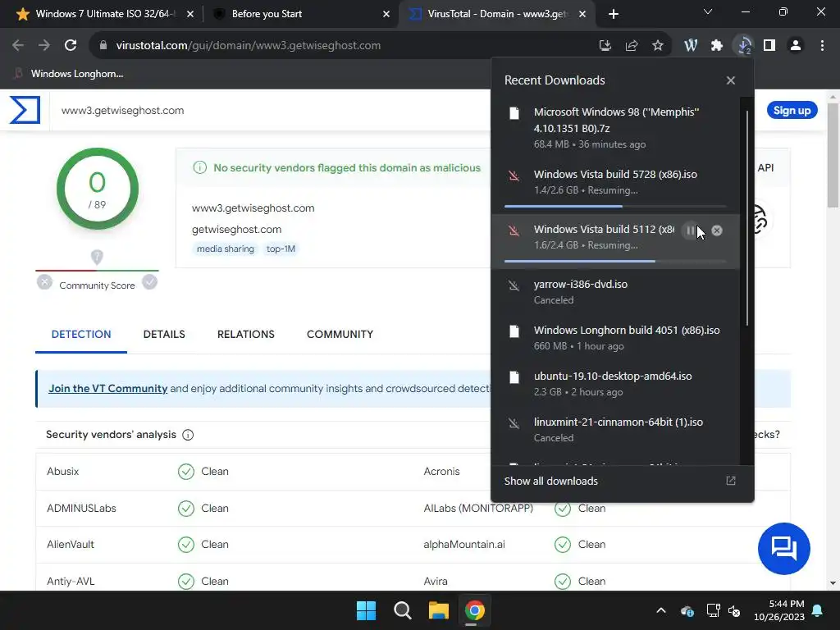840x630 pixels.
Task: Vote malicious with Community Score X button
Action: [44, 282]
